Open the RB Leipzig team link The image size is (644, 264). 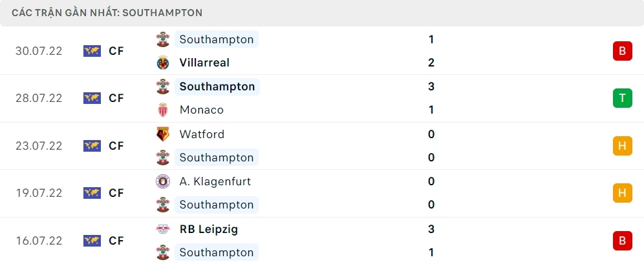207,229
